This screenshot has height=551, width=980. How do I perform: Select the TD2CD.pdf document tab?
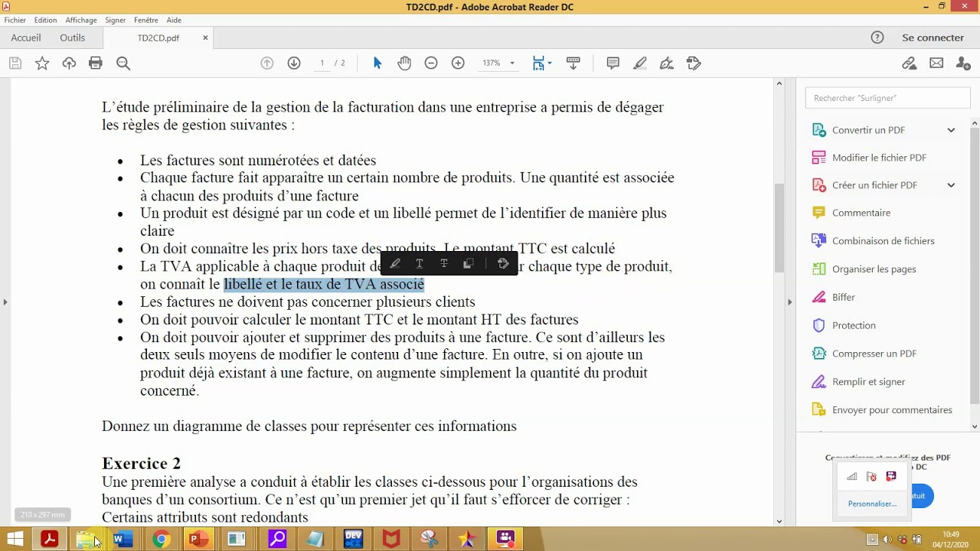coord(158,37)
